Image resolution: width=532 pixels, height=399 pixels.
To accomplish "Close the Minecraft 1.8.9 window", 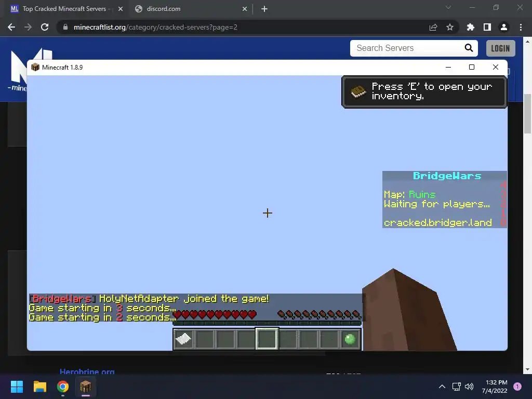I will [x=495, y=67].
